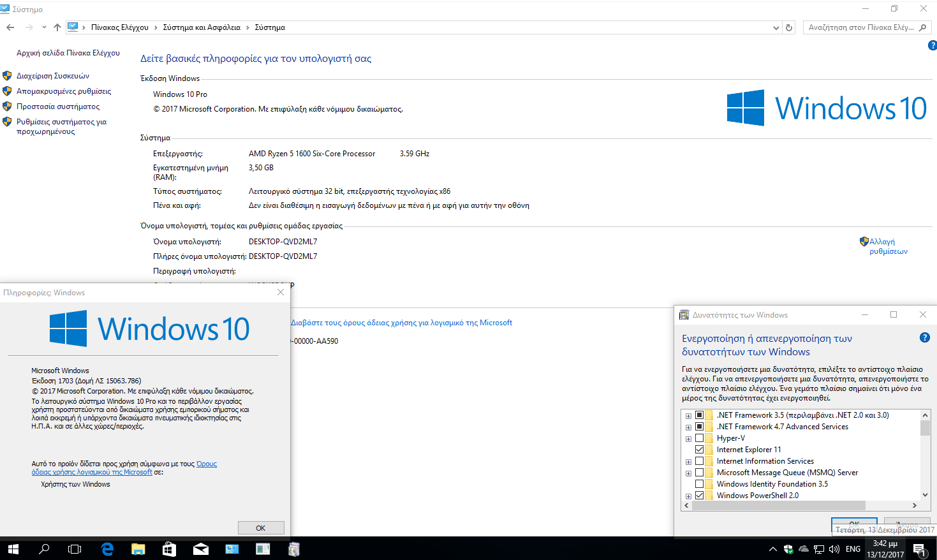The height and width of the screenshot is (560, 937).
Task: Open Προστασία συστήματος link
Action: coord(58,107)
